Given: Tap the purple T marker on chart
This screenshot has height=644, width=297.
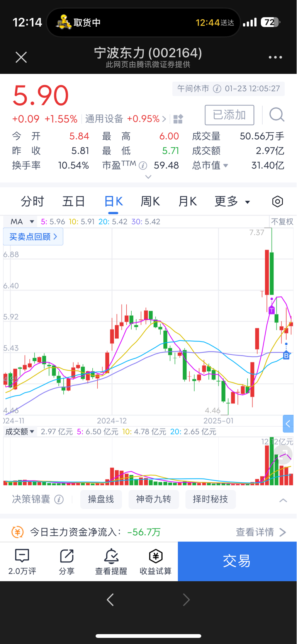Looking at the screenshot, I should pyautogui.click(x=272, y=310).
